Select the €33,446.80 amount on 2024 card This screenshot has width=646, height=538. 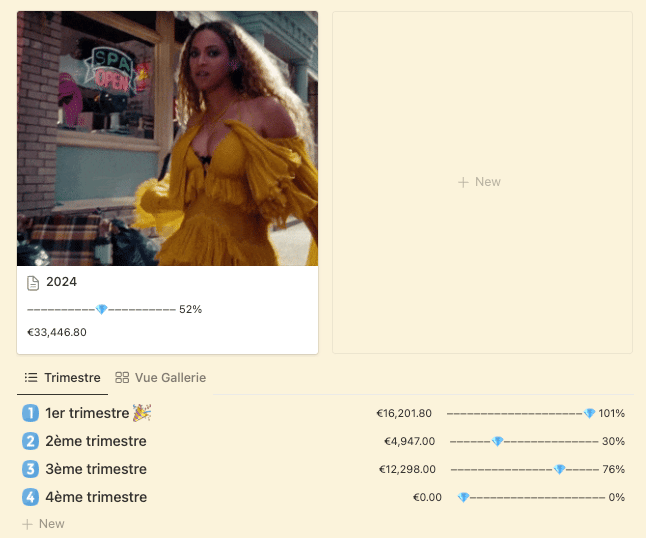pyautogui.click(x=57, y=332)
